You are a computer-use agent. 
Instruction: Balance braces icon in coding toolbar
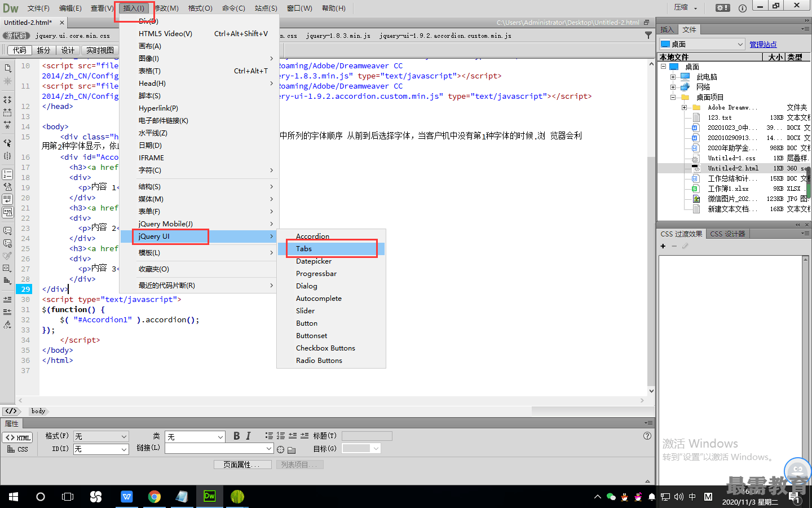tap(7, 156)
